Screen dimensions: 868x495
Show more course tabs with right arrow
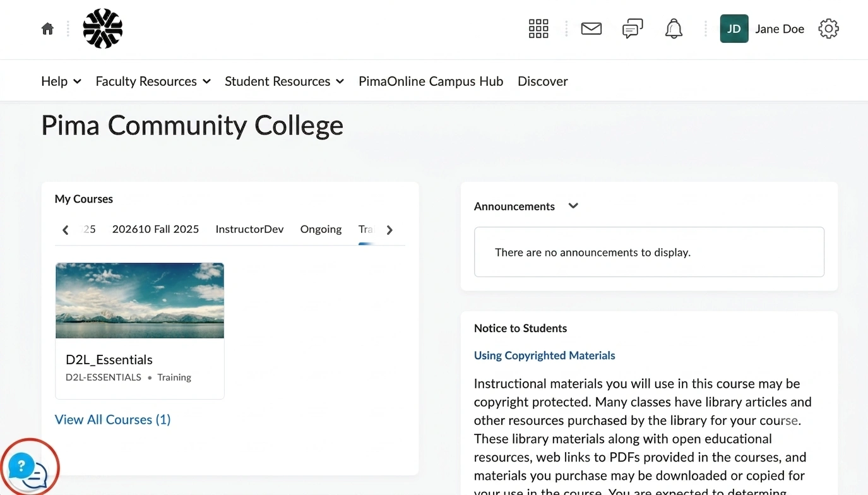tap(389, 230)
